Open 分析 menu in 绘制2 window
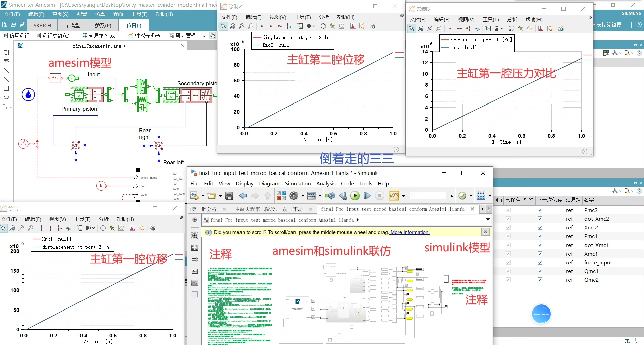This screenshot has width=644, height=345. 324,17
